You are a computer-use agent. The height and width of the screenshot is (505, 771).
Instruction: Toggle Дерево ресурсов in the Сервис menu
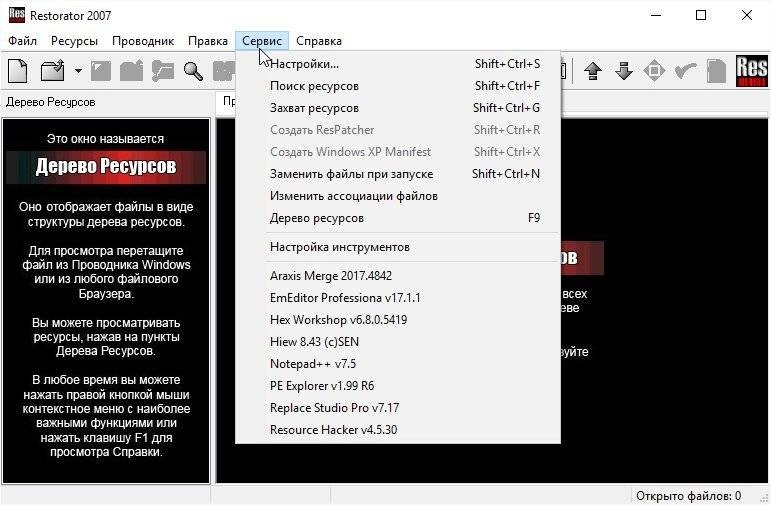click(398, 218)
